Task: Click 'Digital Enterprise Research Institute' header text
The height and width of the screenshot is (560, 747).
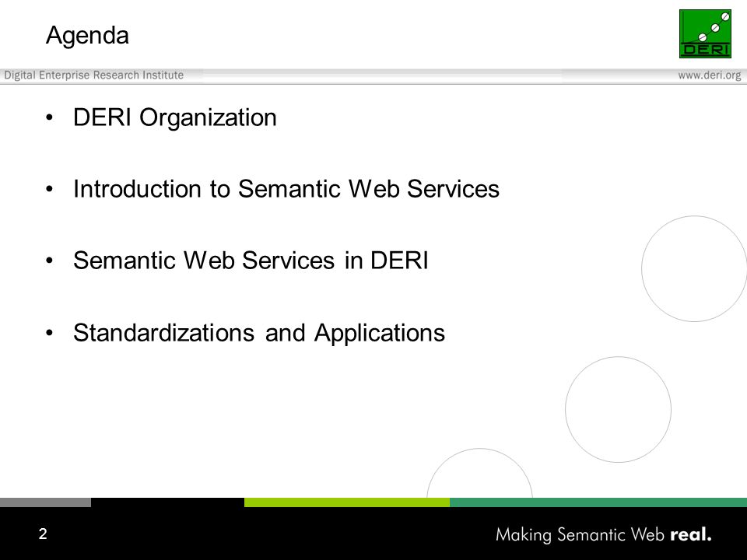Action: 94,75
